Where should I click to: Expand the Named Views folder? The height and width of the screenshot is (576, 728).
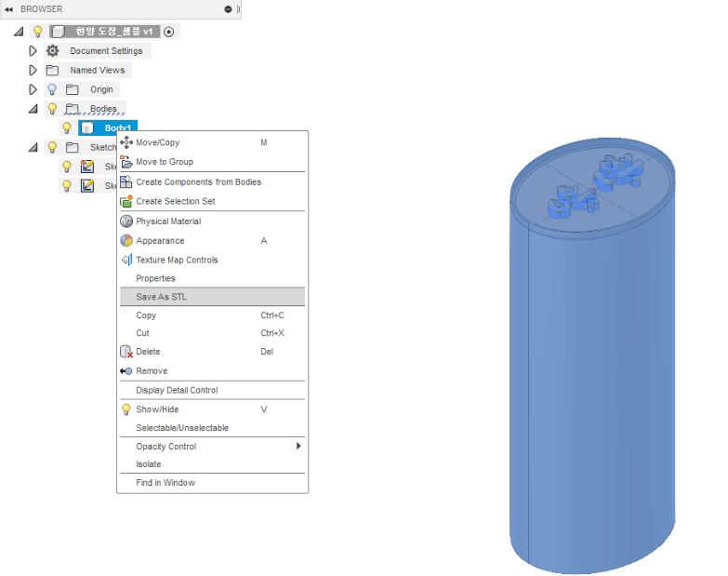click(x=33, y=70)
